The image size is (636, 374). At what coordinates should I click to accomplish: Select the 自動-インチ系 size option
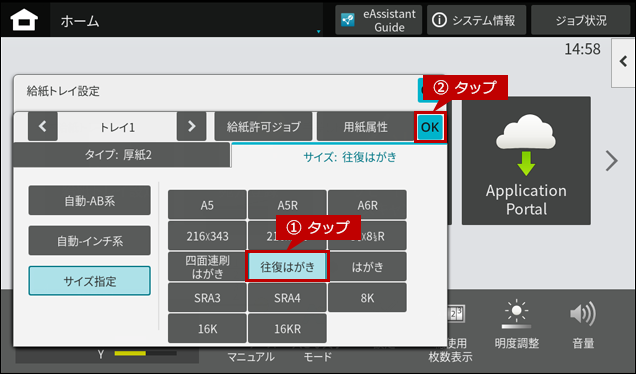(90, 241)
